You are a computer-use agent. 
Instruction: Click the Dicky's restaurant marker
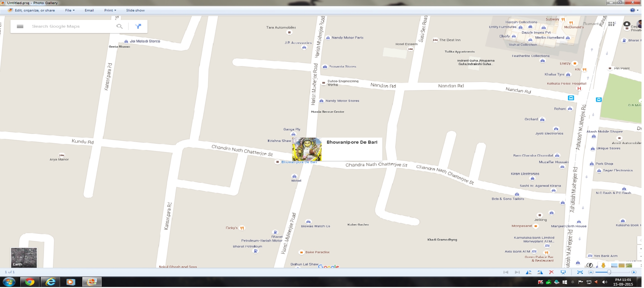[242, 228]
